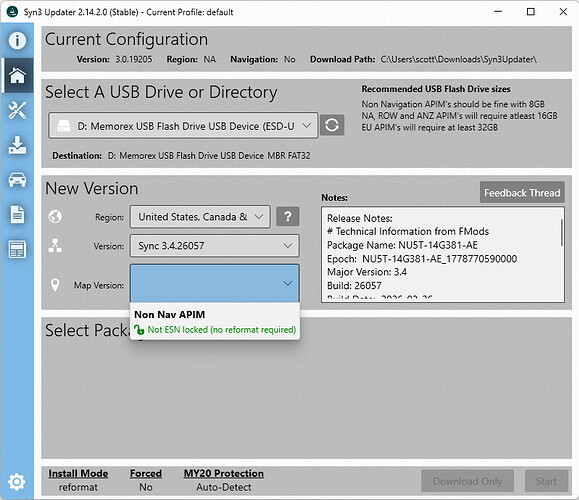Collapse the Map Version dropdown
579x500 pixels.
tap(215, 283)
